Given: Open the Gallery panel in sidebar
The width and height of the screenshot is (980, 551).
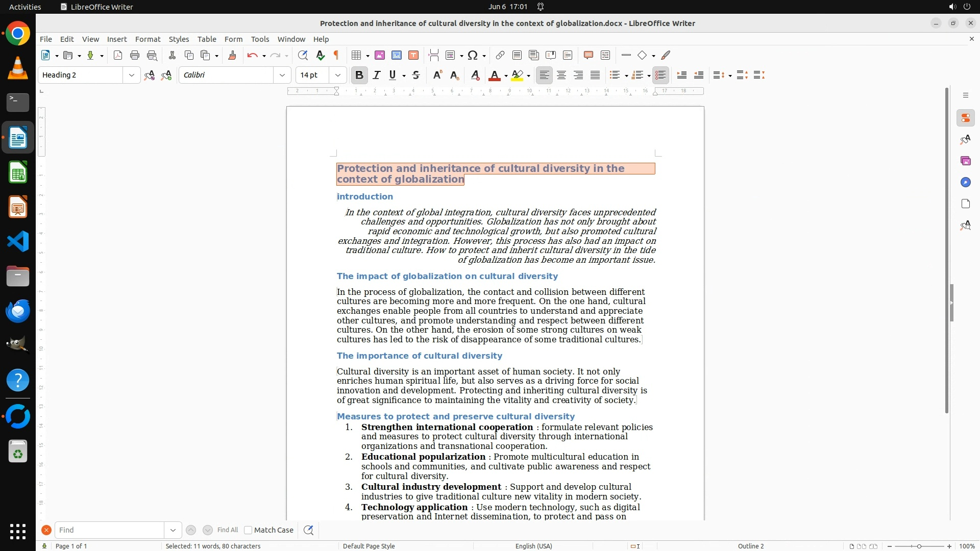Looking at the screenshot, I should pyautogui.click(x=965, y=161).
